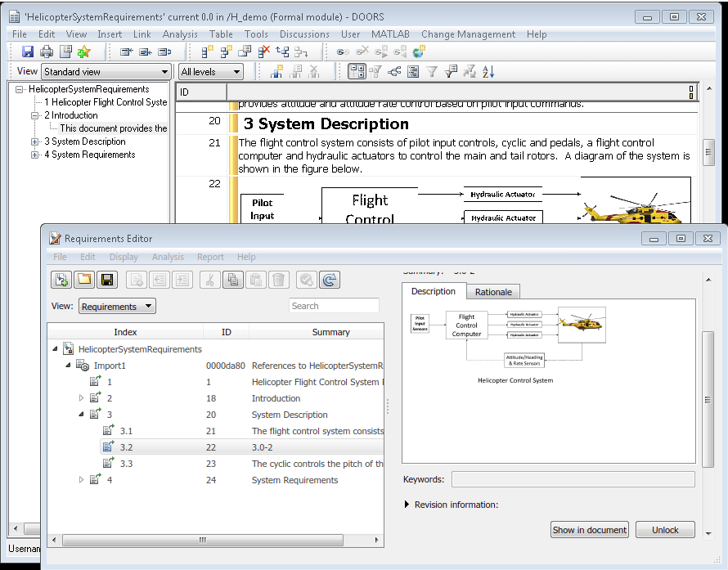
Task: Collapse the 2 Introduction node in DOORS tree
Action: tap(35, 115)
